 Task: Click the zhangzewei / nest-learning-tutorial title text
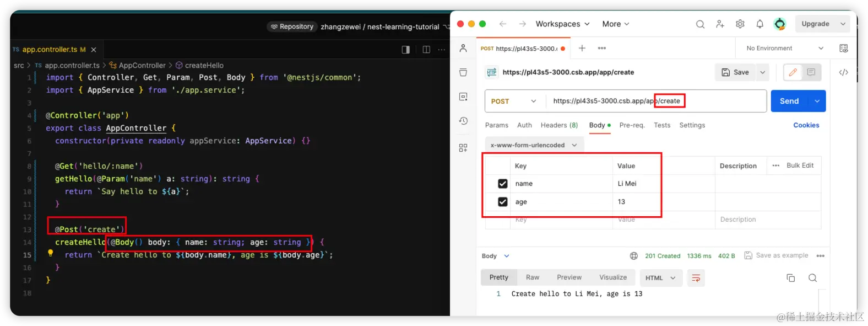(380, 26)
